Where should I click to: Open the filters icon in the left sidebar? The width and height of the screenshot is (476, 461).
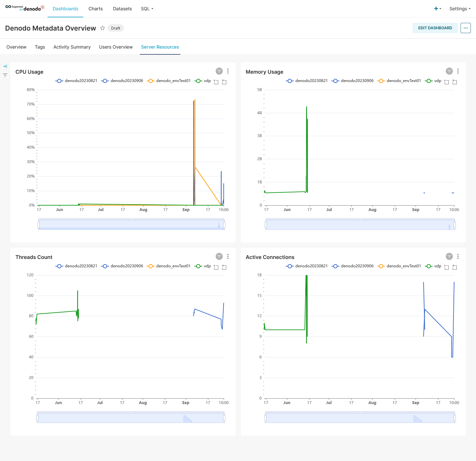click(5, 75)
